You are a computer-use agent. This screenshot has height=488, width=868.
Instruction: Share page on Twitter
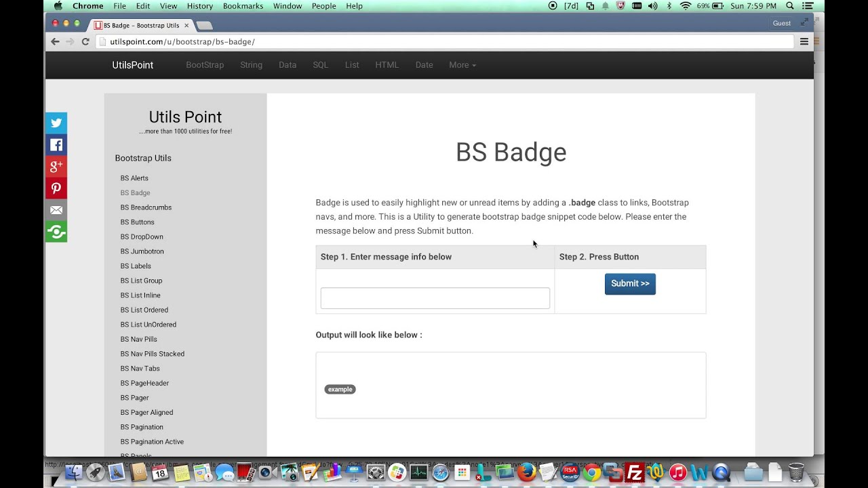point(56,123)
